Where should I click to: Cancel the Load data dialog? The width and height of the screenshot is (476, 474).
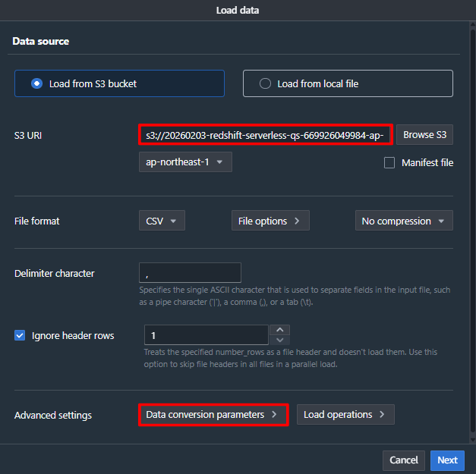tap(404, 460)
